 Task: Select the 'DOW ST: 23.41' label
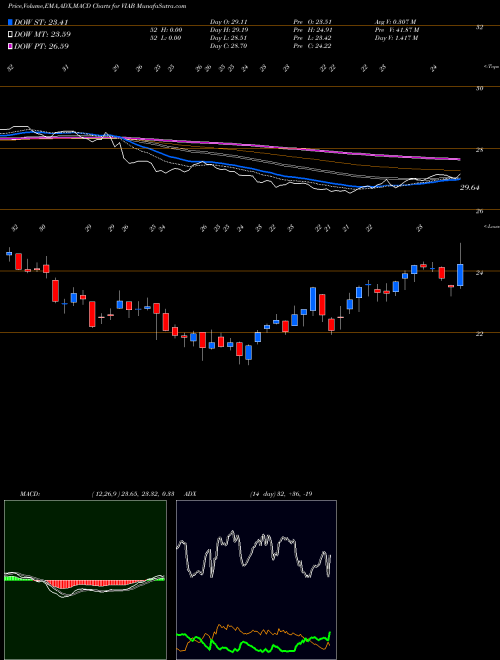(x=41, y=22)
